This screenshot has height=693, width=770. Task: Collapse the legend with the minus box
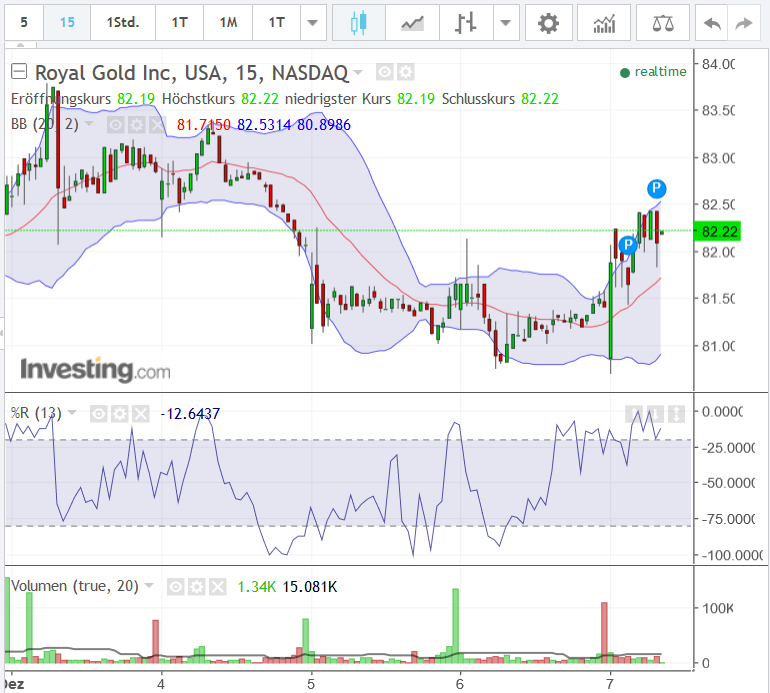(x=19, y=72)
